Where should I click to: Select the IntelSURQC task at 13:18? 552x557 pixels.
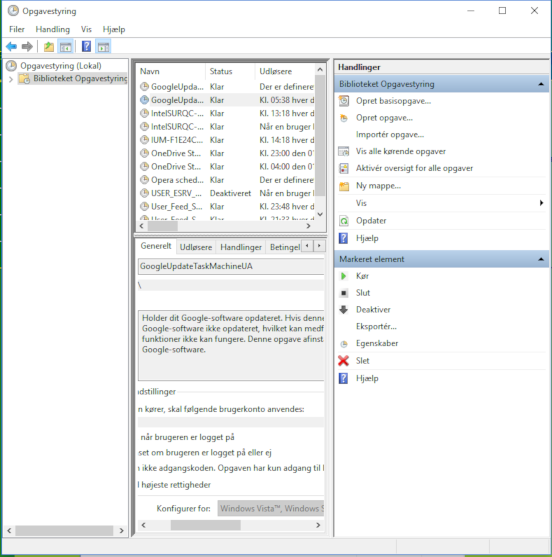pyautogui.click(x=227, y=113)
